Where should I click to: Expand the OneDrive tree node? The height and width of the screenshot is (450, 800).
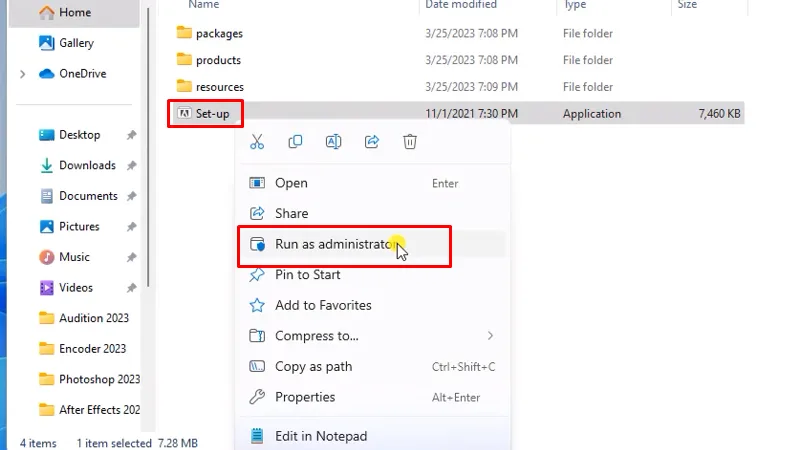(22, 74)
